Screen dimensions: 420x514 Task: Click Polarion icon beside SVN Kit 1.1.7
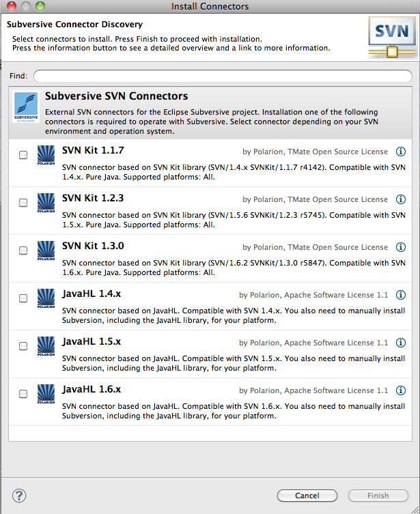coord(46,155)
